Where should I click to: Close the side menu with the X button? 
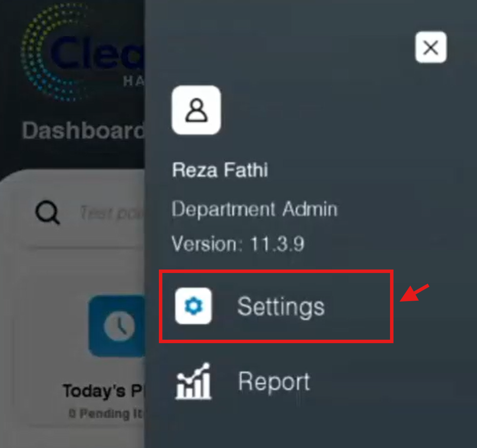pyautogui.click(x=431, y=47)
